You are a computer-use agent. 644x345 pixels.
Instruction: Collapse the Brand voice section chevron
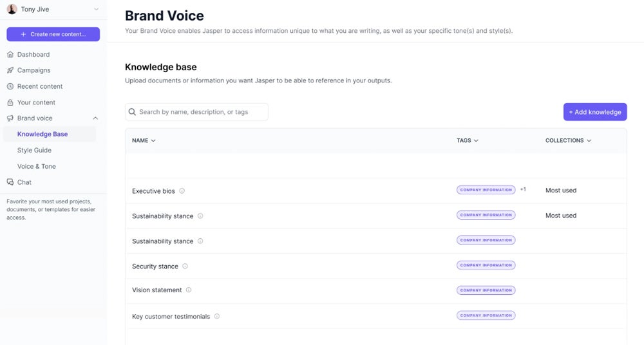click(x=95, y=118)
